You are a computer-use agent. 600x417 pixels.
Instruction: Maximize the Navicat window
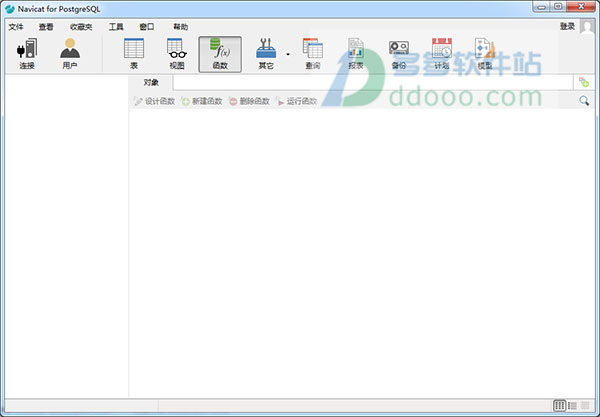point(558,7)
